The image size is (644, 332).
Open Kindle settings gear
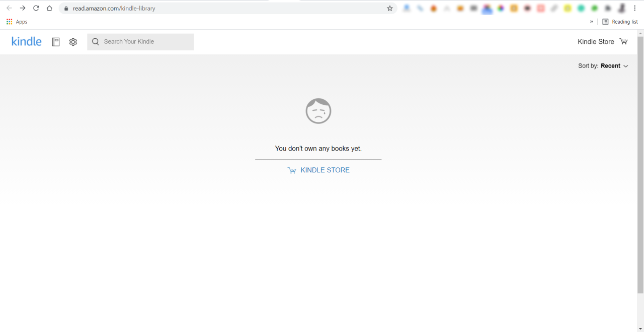tap(73, 42)
